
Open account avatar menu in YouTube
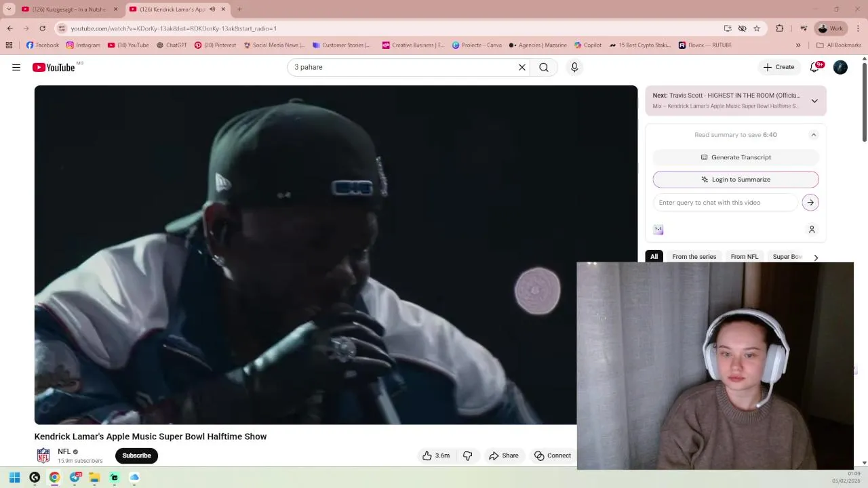point(840,67)
